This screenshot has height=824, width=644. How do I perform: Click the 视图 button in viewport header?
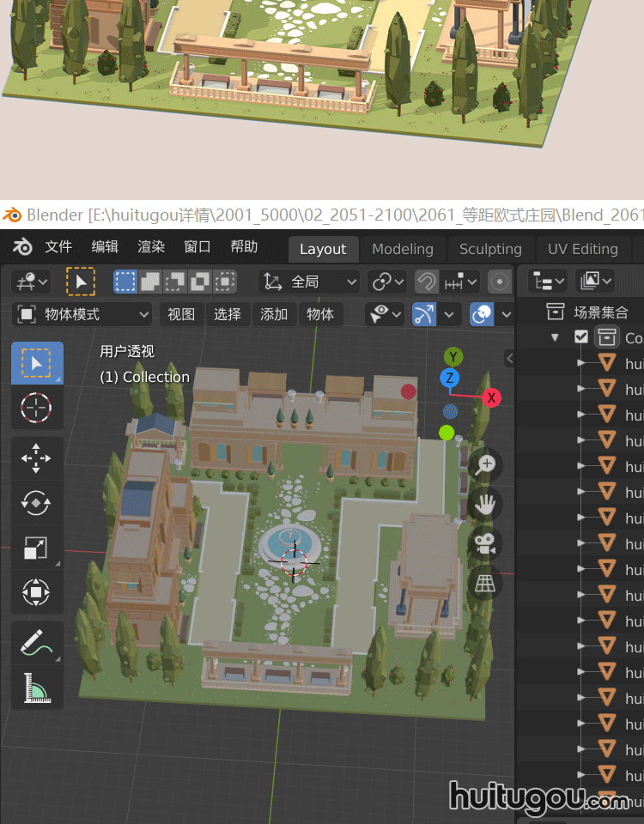[x=181, y=314]
